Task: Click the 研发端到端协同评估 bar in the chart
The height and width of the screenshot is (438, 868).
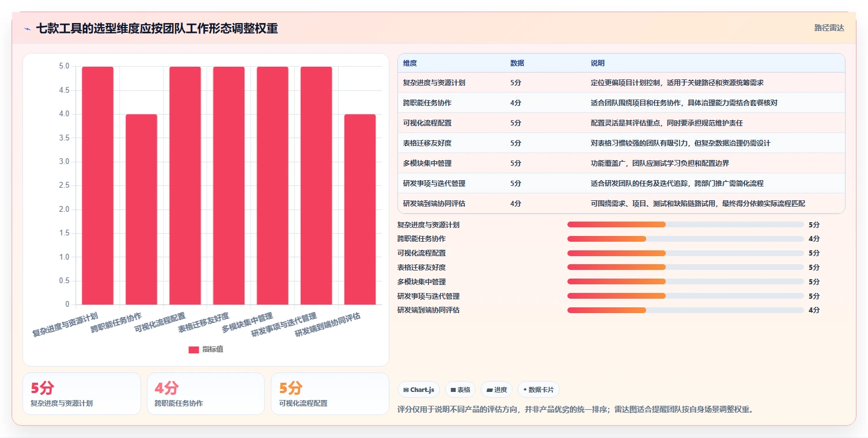Action: (x=360, y=210)
